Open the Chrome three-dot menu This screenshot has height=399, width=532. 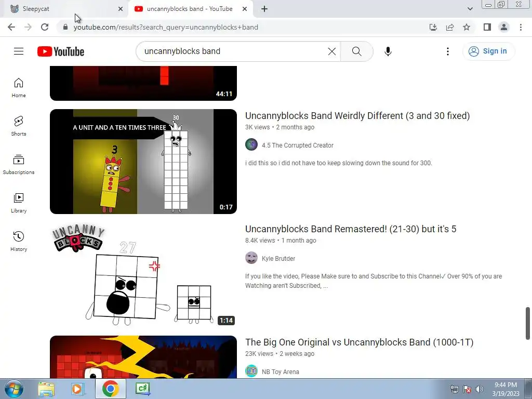click(x=521, y=27)
